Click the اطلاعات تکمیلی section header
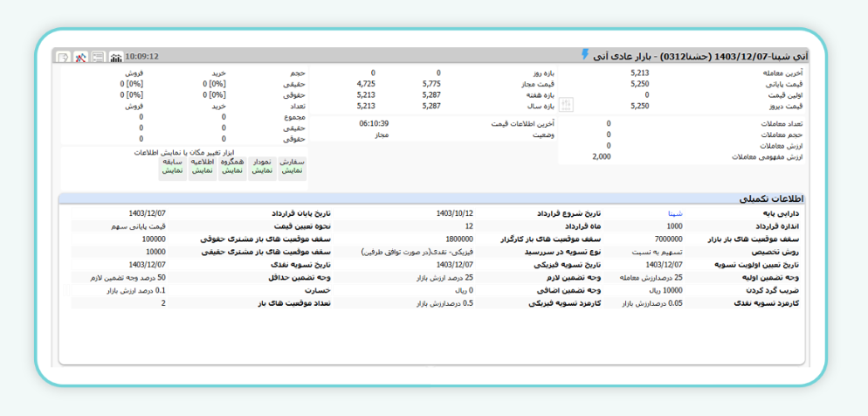 [431, 198]
